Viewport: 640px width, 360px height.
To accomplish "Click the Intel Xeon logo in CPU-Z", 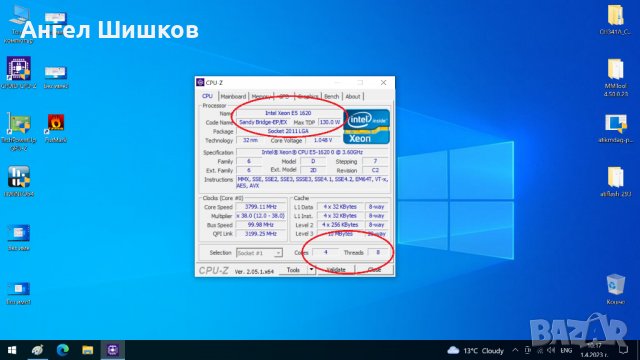I will tap(366, 127).
